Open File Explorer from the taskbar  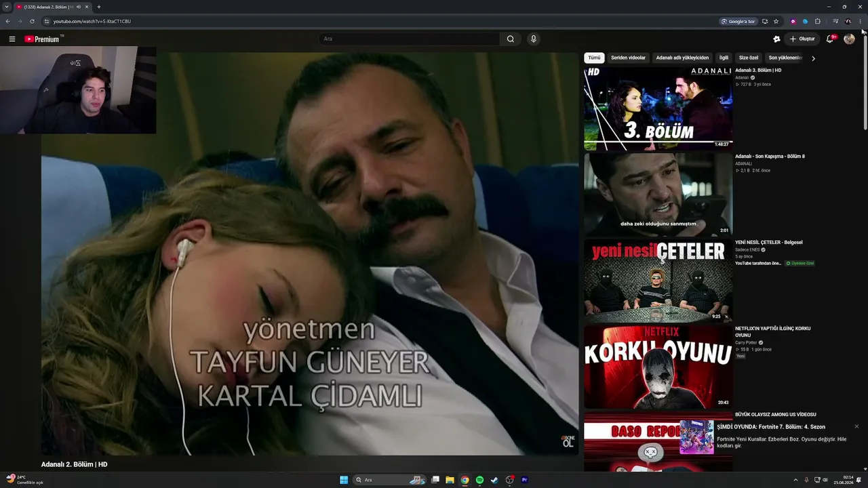pos(450,480)
